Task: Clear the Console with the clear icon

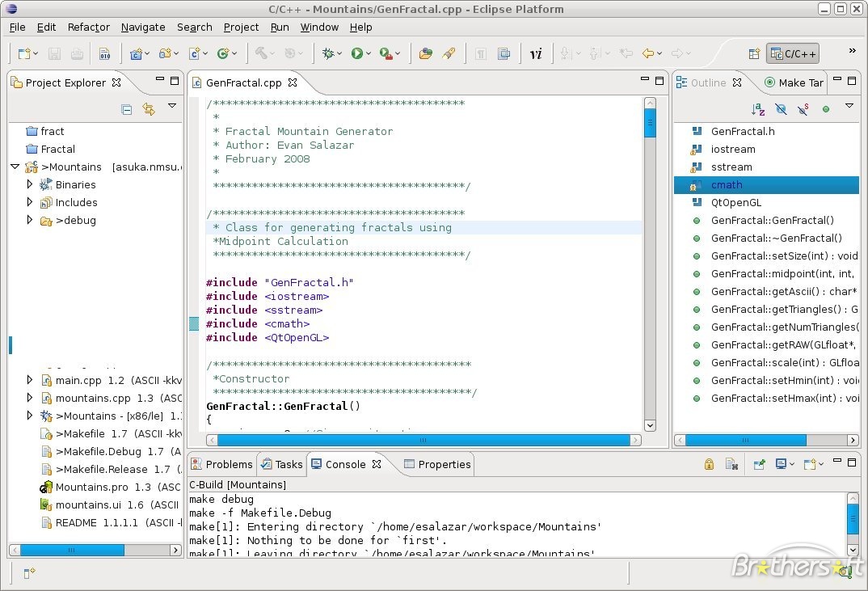Action: (731, 464)
